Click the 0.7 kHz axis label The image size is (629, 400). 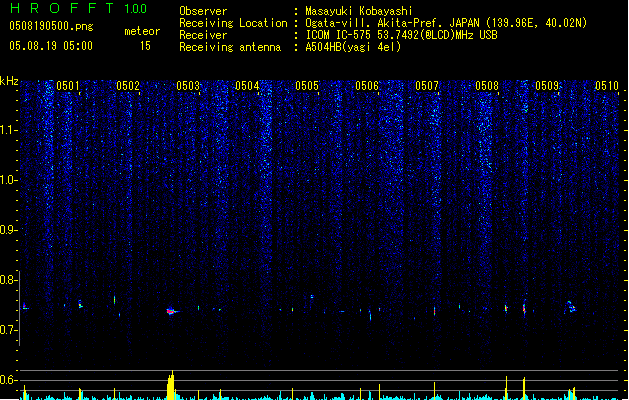[9, 330]
